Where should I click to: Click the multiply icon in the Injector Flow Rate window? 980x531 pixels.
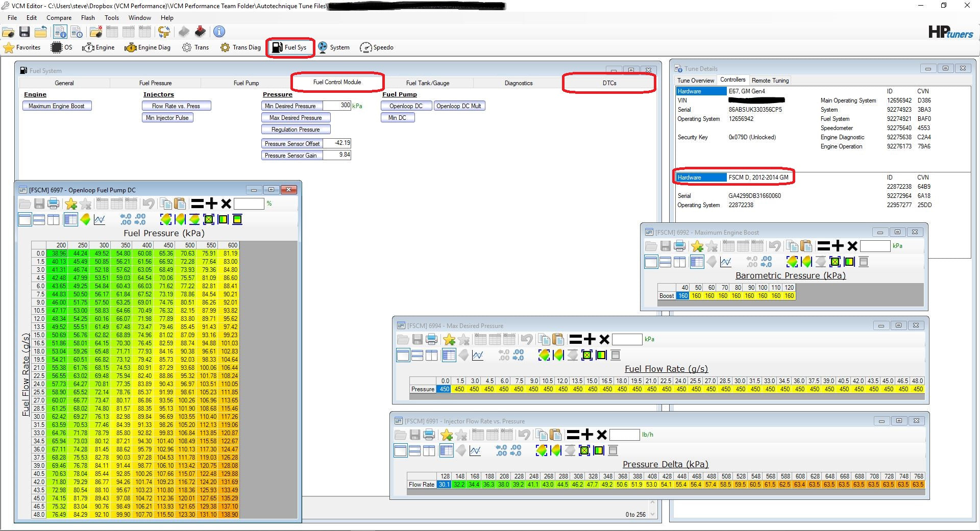602,435
